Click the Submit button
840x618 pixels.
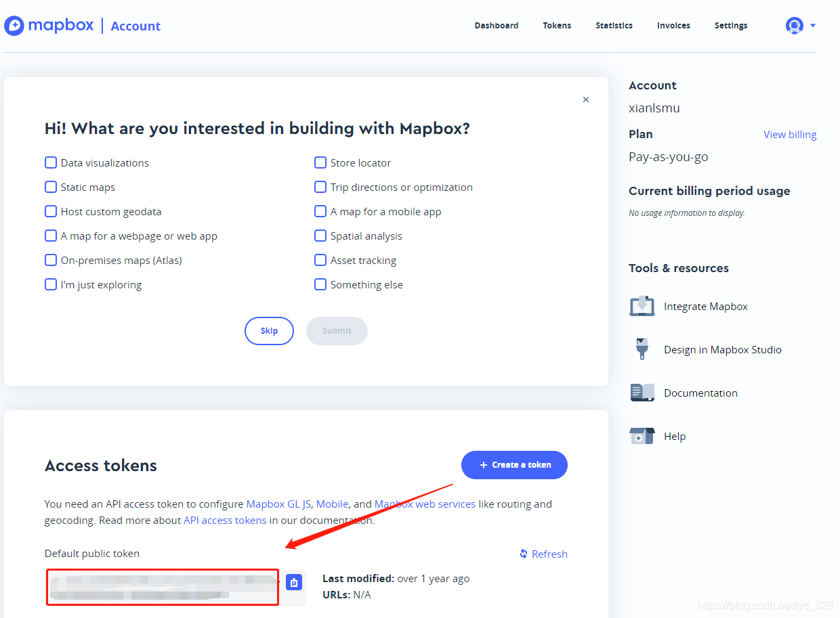(x=337, y=331)
